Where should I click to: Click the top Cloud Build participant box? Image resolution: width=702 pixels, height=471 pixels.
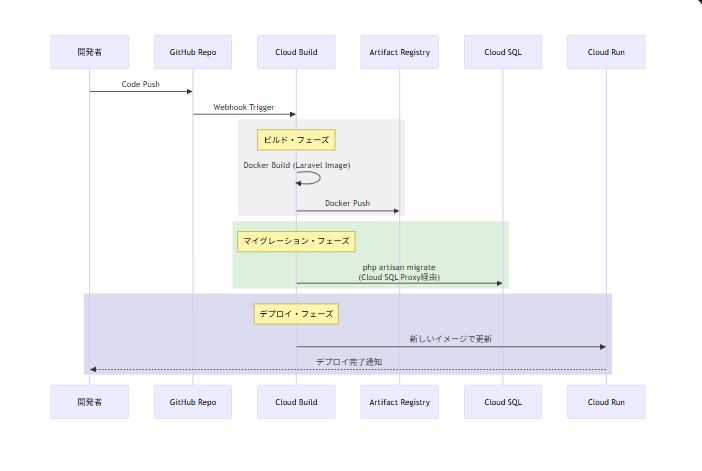coord(296,52)
